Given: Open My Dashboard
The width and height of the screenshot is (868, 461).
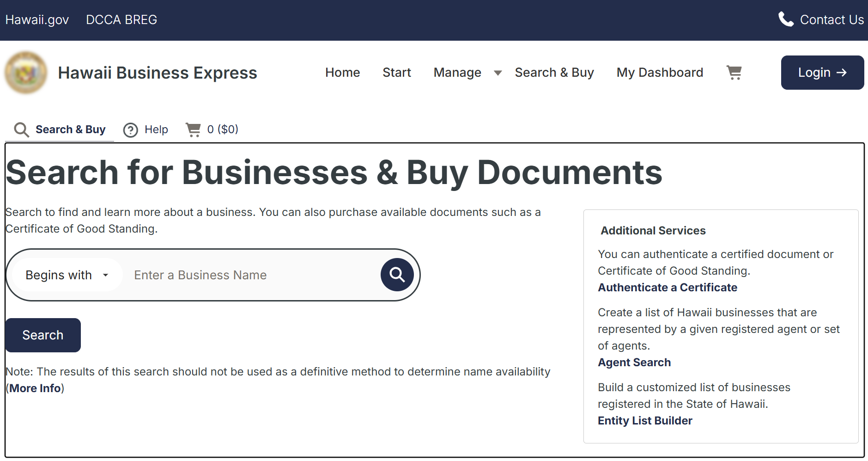Looking at the screenshot, I should (x=660, y=73).
